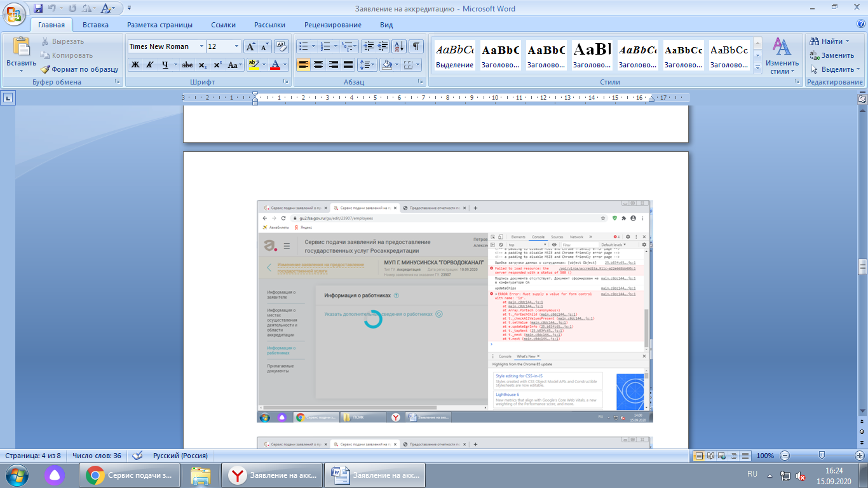The width and height of the screenshot is (868, 488).
Task: Click the Clear Formatting icon
Action: click(x=281, y=46)
